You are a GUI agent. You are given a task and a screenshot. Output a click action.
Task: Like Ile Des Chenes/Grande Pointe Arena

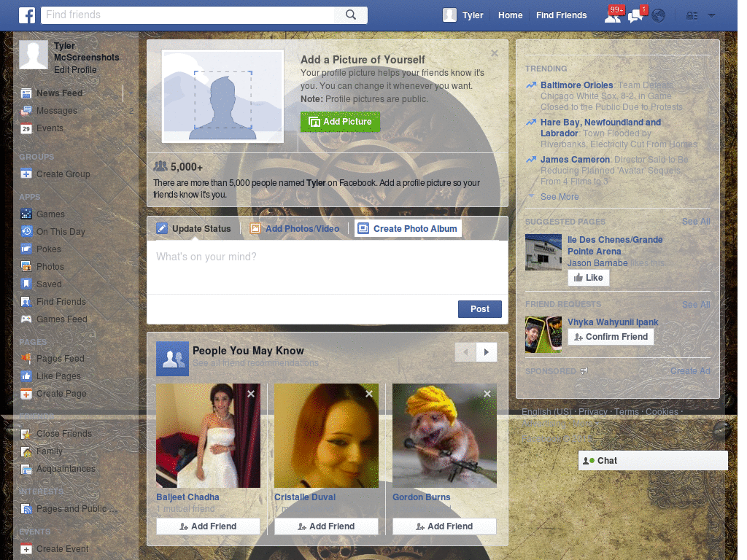(x=589, y=278)
